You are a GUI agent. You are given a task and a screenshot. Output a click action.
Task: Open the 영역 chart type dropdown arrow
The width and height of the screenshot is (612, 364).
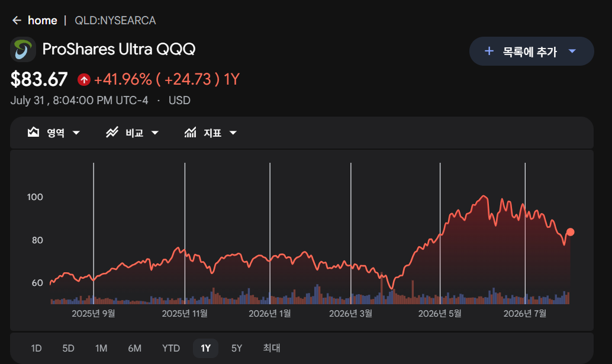pos(76,133)
